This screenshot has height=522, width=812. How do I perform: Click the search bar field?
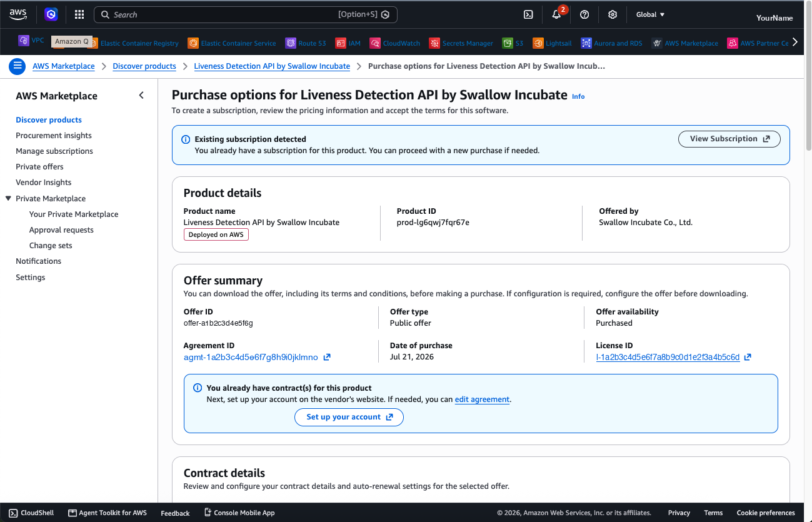click(x=245, y=14)
